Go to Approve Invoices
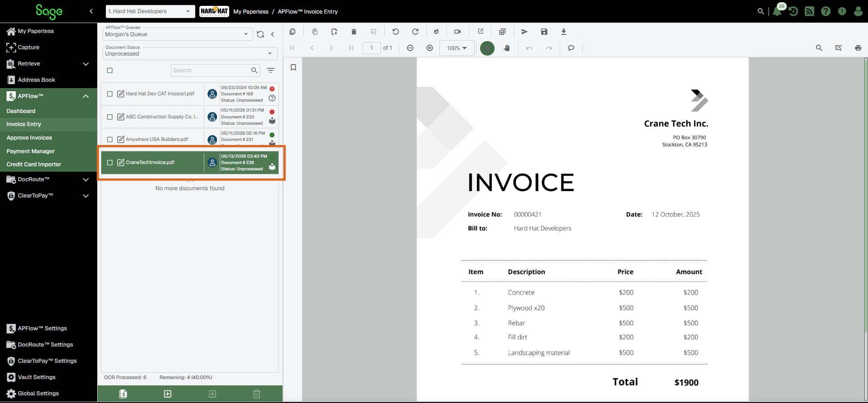The image size is (868, 403). pos(29,138)
